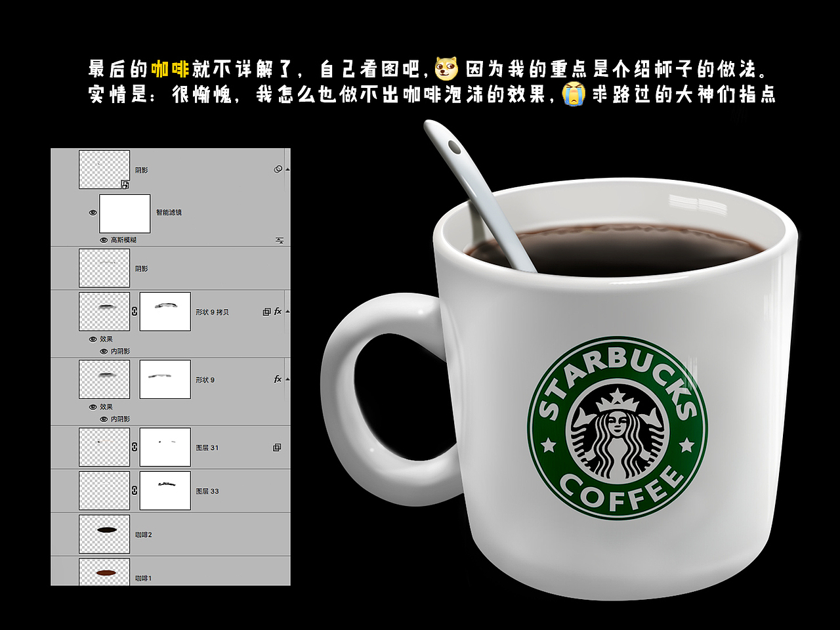840x630 pixels.
Task: Click the smart filter blending options icon beside 高斯模糊
Action: [x=279, y=240]
